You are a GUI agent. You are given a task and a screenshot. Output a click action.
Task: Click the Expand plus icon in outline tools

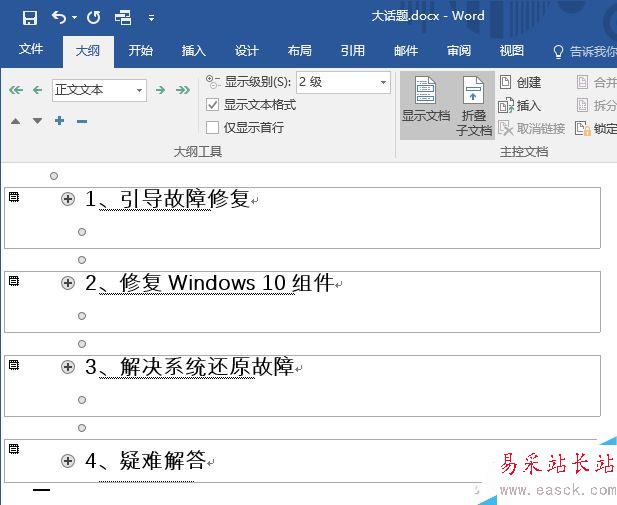[x=59, y=120]
